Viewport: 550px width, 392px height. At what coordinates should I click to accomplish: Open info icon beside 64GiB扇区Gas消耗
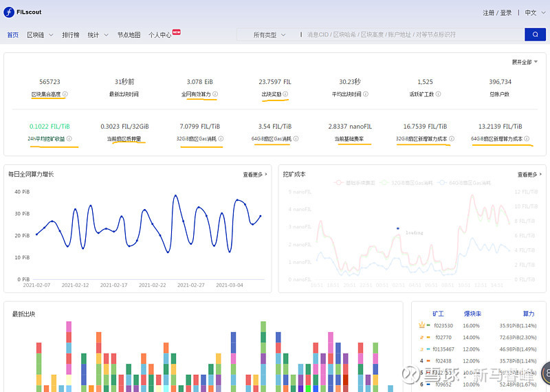(296, 139)
